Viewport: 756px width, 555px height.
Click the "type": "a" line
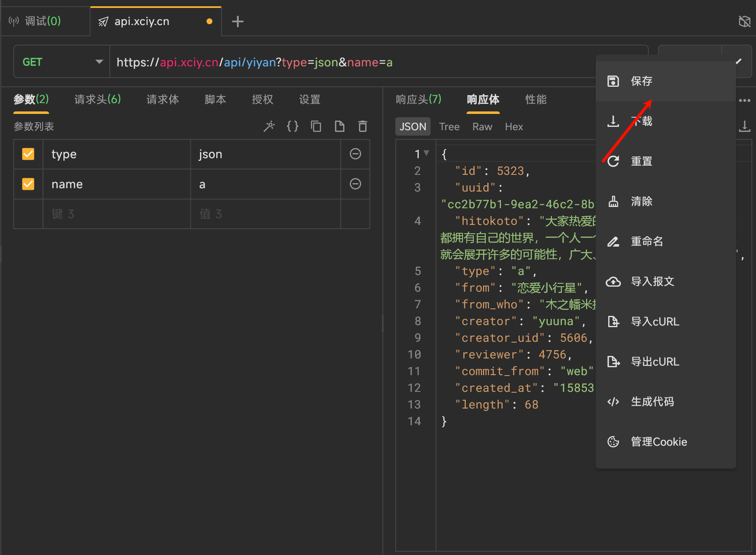point(496,271)
